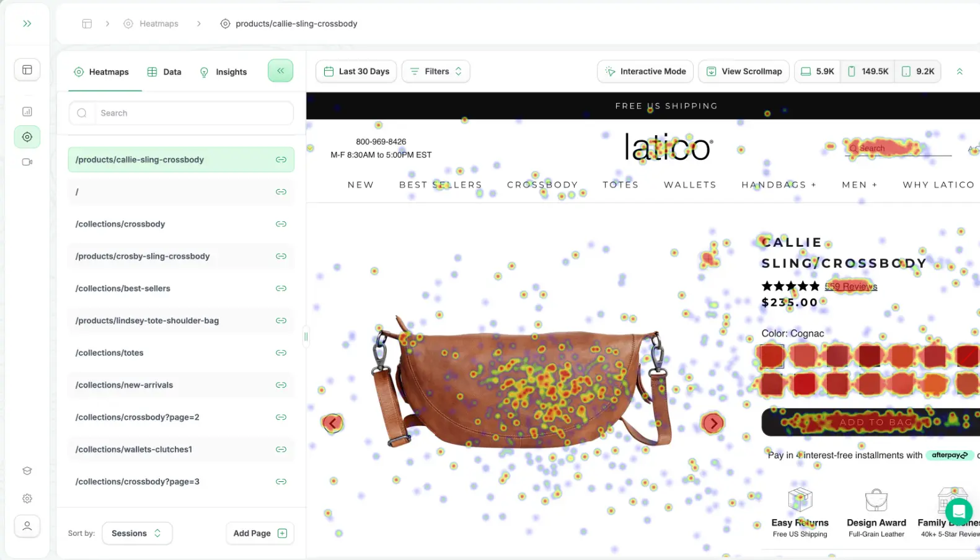
Task: Select the first color swatch under Color: Cognac
Action: point(772,356)
